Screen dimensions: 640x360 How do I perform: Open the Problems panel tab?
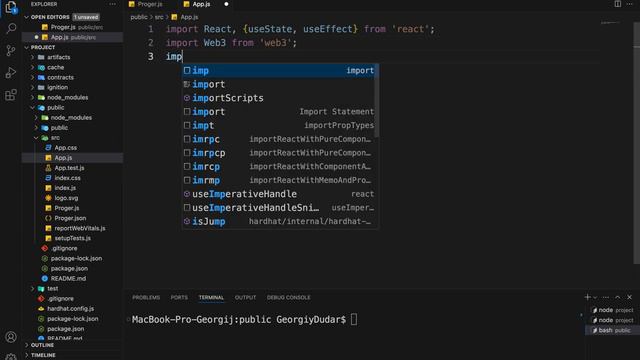pyautogui.click(x=146, y=298)
